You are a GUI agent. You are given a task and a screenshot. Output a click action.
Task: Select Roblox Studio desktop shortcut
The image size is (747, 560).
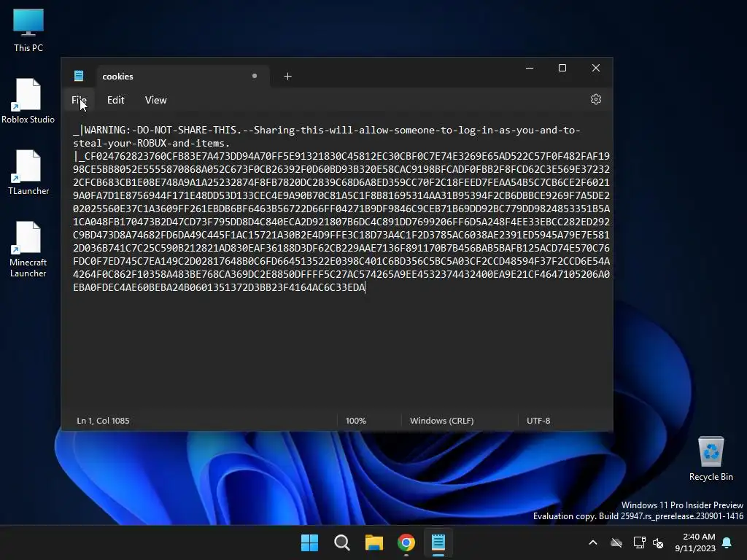(28, 101)
